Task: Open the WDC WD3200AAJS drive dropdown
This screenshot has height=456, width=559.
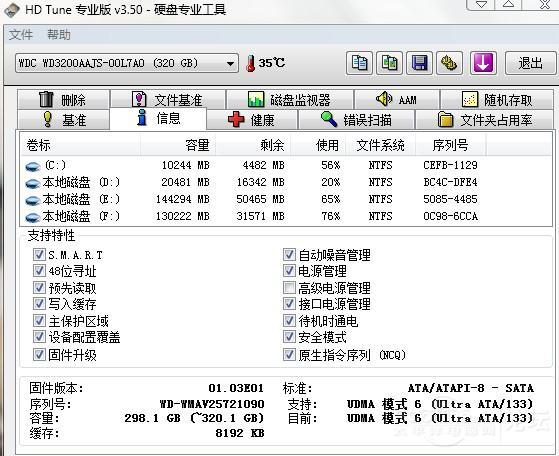Action: click(127, 63)
